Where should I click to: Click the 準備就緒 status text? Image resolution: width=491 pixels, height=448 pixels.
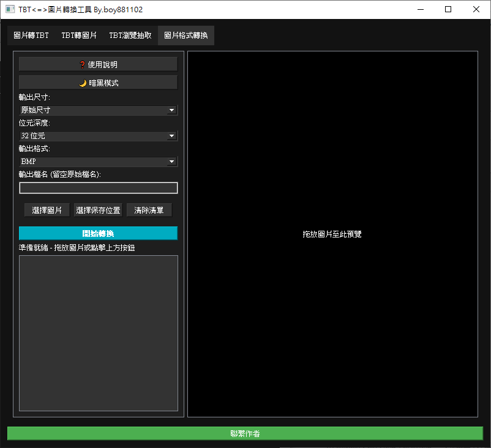click(77, 248)
